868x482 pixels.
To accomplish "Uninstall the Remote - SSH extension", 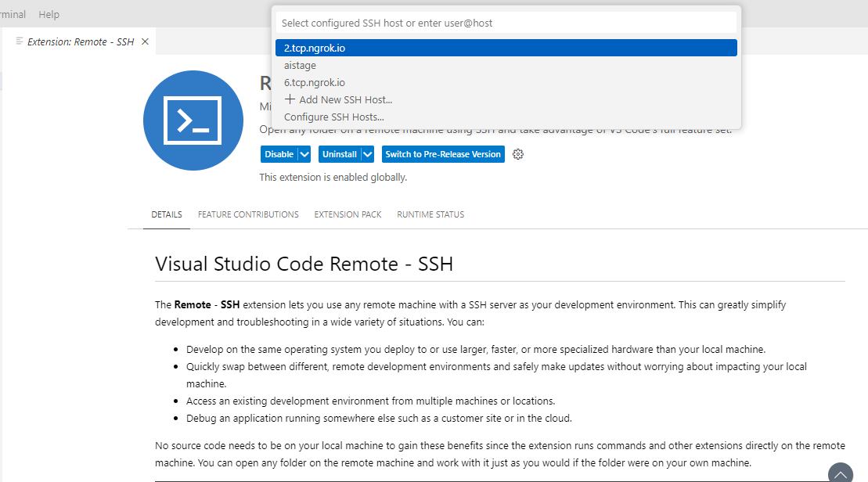I will click(340, 154).
